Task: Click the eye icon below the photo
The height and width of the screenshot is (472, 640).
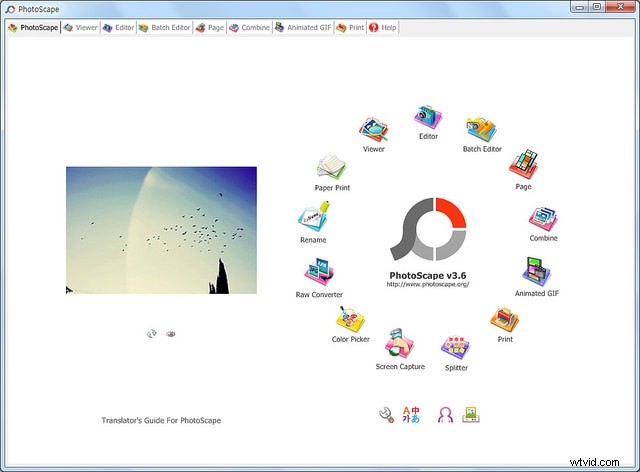Action: coord(171,334)
